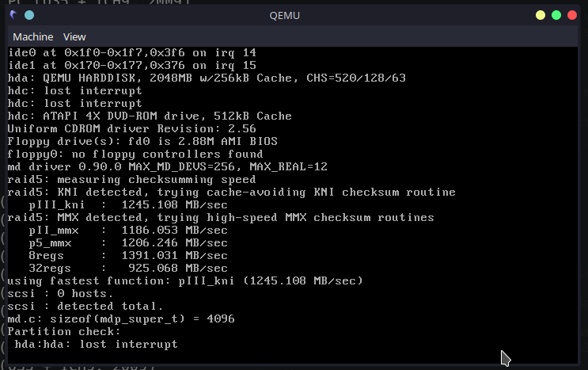Image resolution: width=588 pixels, height=370 pixels.
Task: Click the 'scsi : 0 hosts.' line
Action: point(60,293)
